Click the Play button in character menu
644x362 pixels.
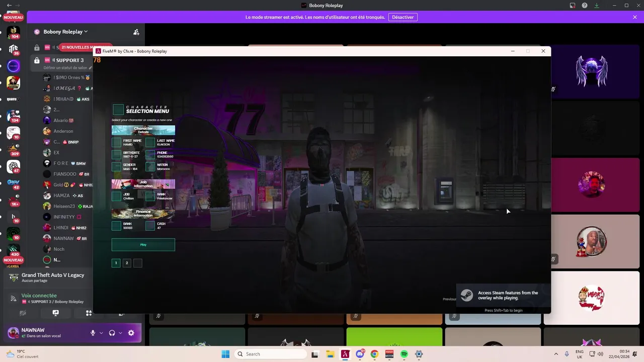tap(143, 245)
